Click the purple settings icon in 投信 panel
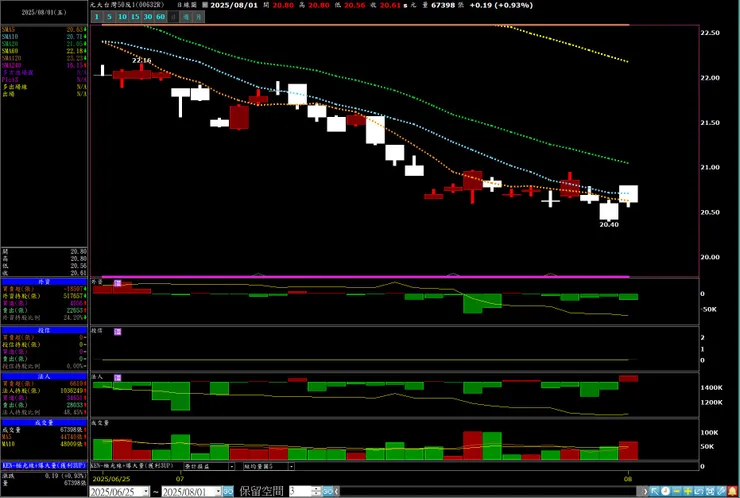Viewport: 740px width, 498px height. [x=118, y=332]
